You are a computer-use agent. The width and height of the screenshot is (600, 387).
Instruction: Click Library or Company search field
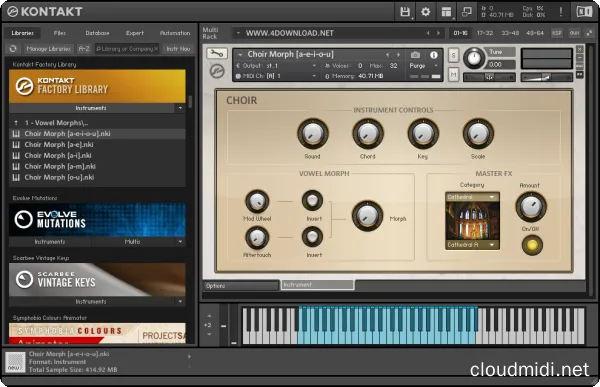pyautogui.click(x=127, y=49)
